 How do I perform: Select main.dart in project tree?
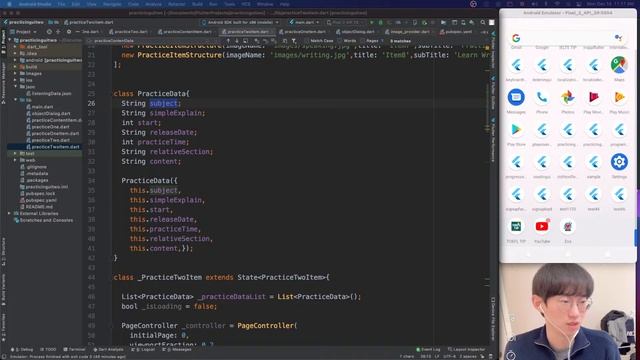tap(42, 107)
